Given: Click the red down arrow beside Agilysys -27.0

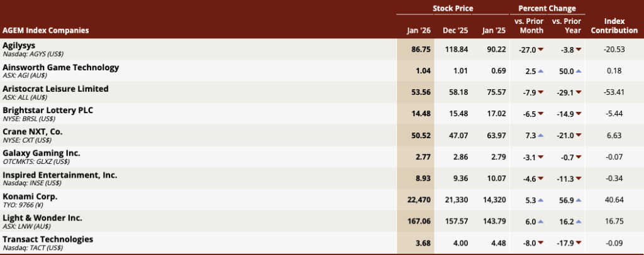Looking at the screenshot, I should pyautogui.click(x=540, y=50).
